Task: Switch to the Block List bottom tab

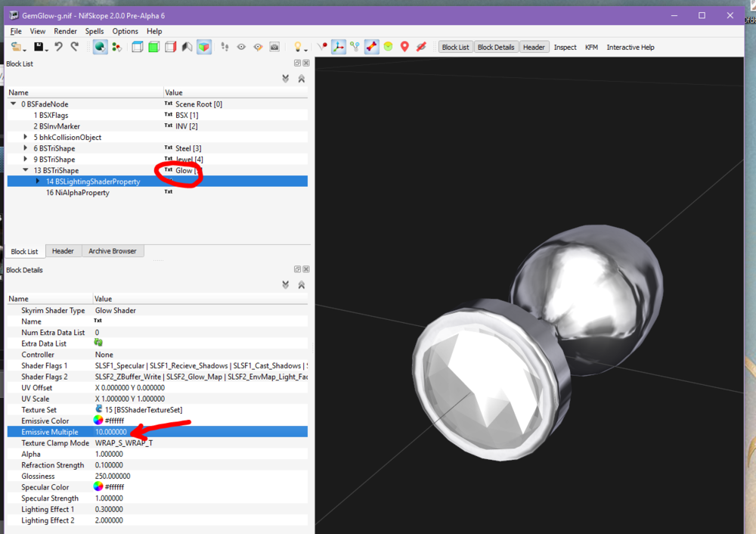Action: (25, 251)
